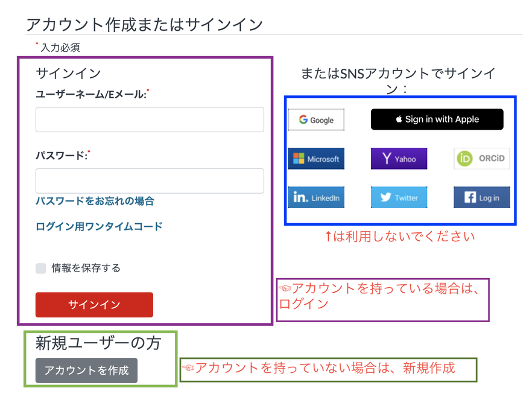Select LinkedIn to sign in

316,197
